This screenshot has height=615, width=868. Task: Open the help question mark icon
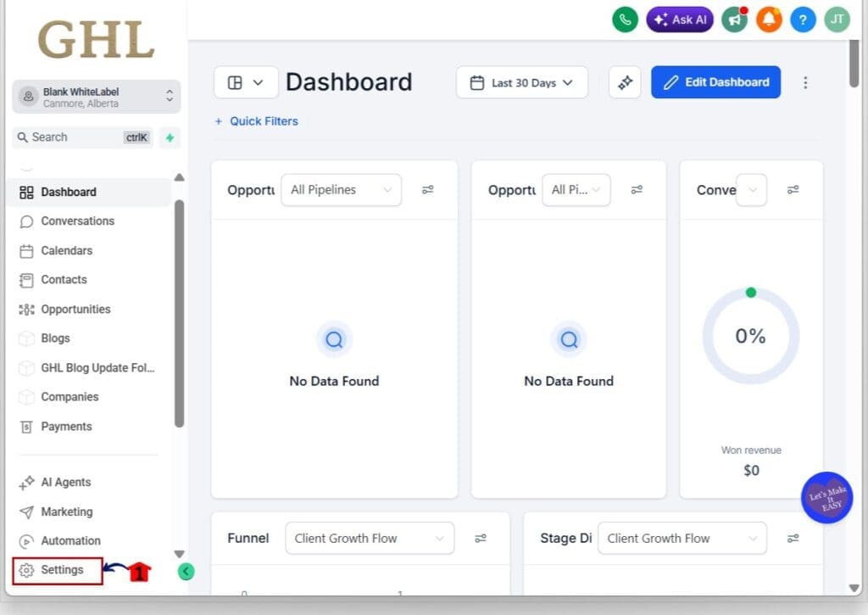[x=803, y=19]
